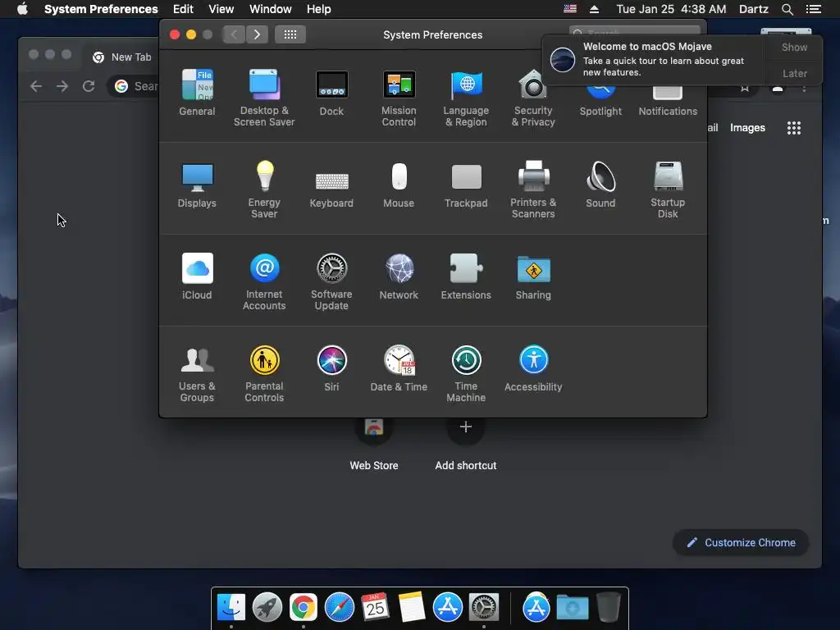840x630 pixels.
Task: Select the New Tab tab in Chrome
Action: tap(122, 57)
